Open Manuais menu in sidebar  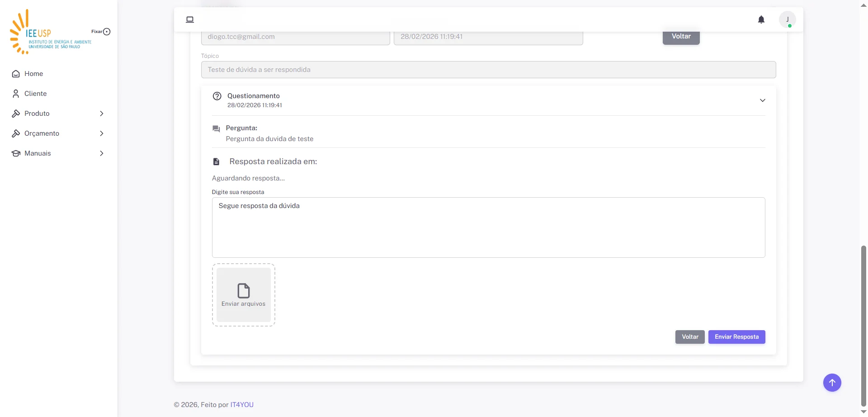pyautogui.click(x=59, y=153)
